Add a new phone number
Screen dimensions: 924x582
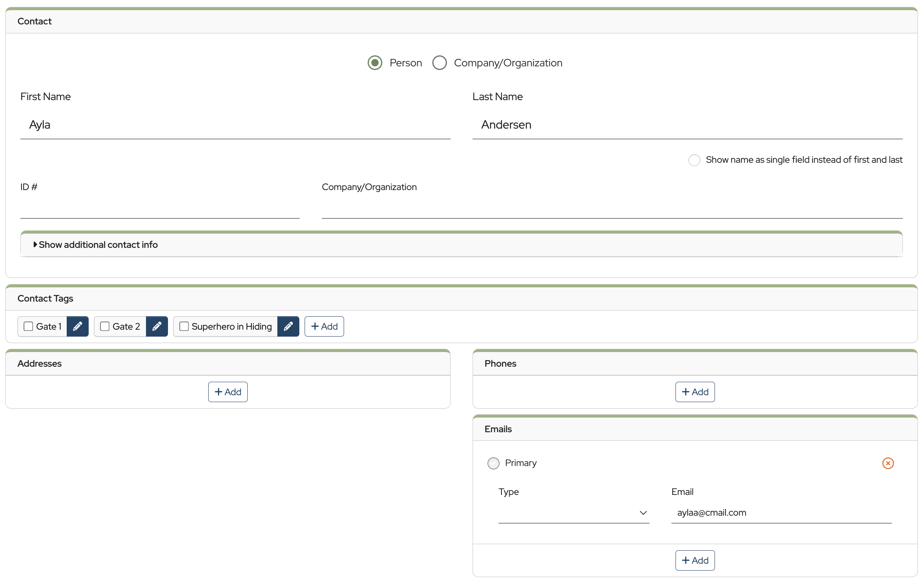pos(695,392)
